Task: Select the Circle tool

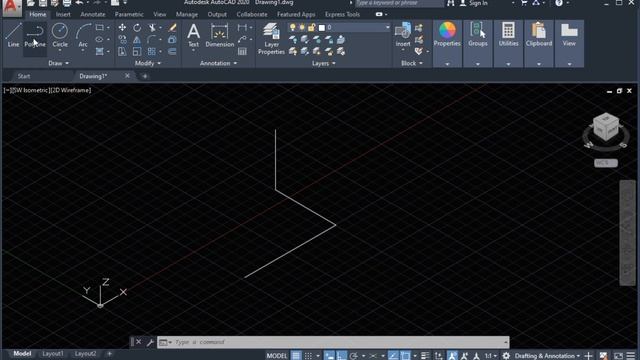Action: click(x=60, y=35)
